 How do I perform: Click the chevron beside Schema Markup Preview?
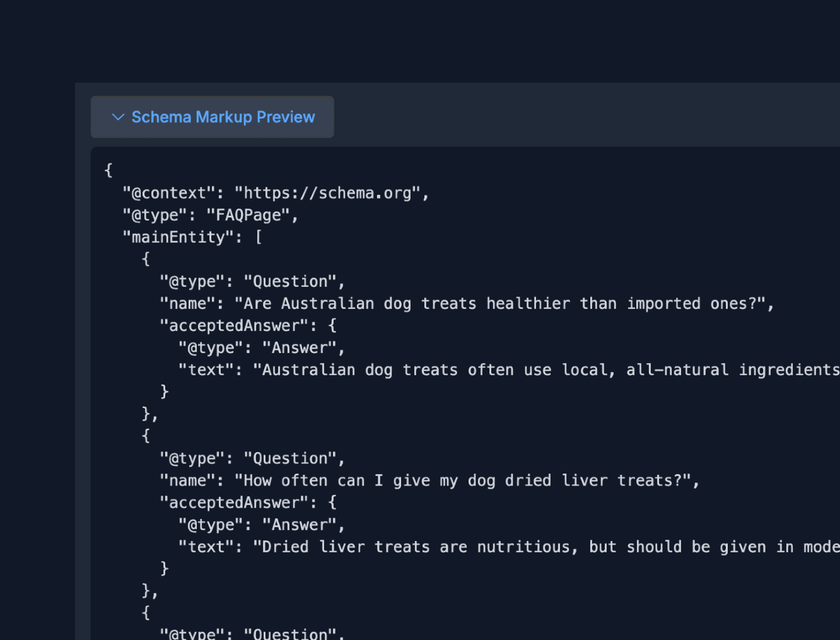click(117, 117)
